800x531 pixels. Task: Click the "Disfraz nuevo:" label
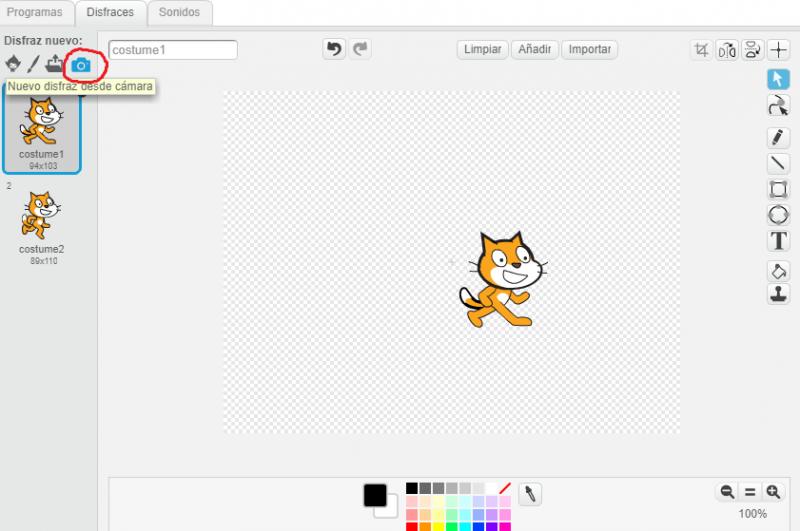[43, 40]
